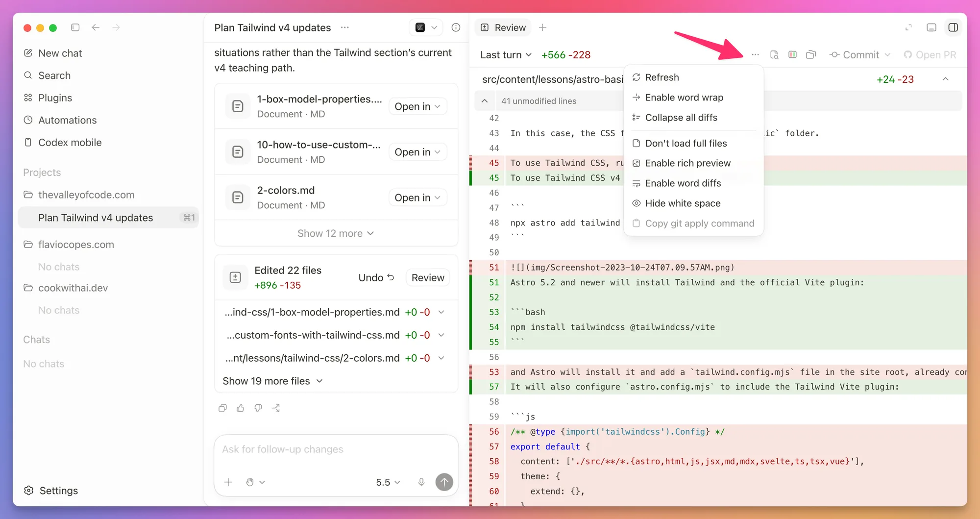This screenshot has height=519, width=980.
Task: Add a new tab with plus icon
Action: coord(542,27)
